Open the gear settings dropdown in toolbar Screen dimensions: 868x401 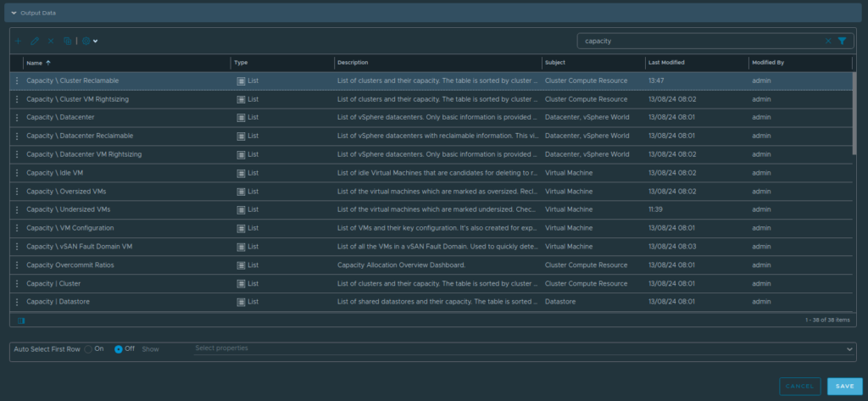coord(90,41)
